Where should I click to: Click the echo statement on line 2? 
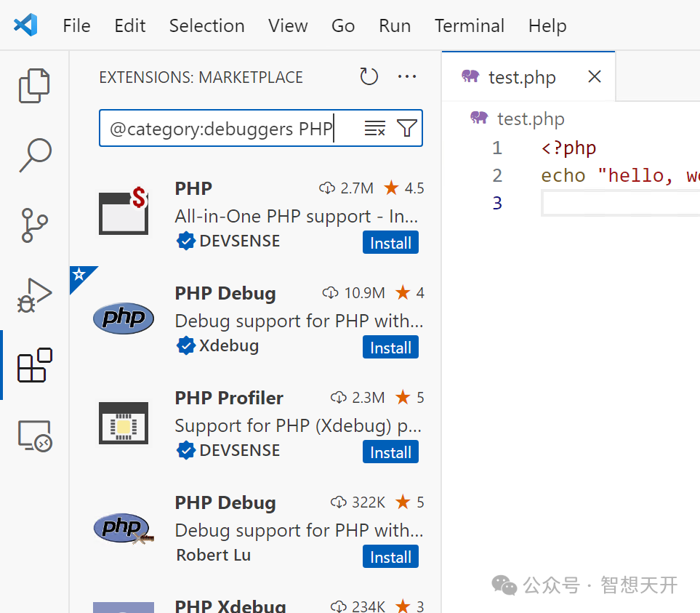pyautogui.click(x=621, y=175)
